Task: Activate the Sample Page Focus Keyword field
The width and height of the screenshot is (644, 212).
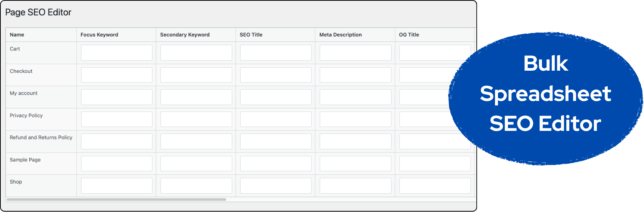Action: 117,163
